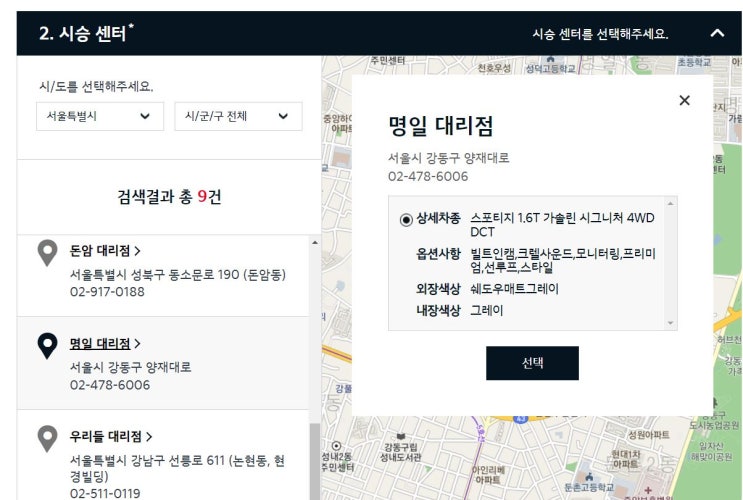Close the 명일 대리점 popup
The height and width of the screenshot is (500, 743).
coord(684,100)
